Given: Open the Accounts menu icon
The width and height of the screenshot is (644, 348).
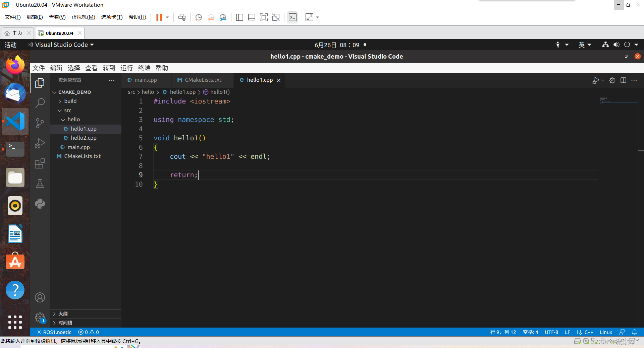Looking at the screenshot, I should pos(40,297).
